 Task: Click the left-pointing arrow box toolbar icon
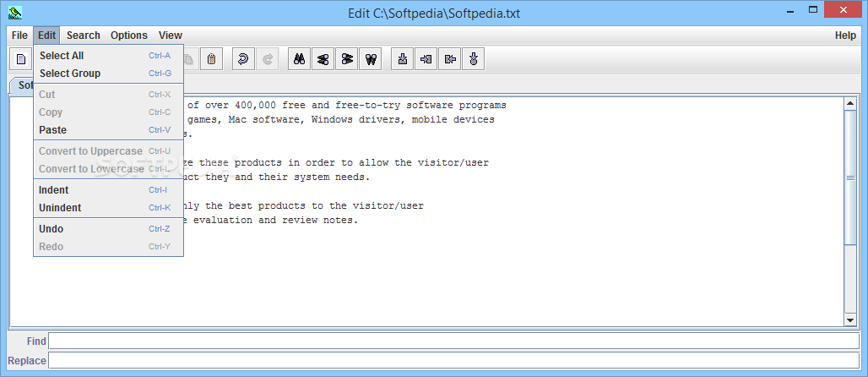coord(450,59)
